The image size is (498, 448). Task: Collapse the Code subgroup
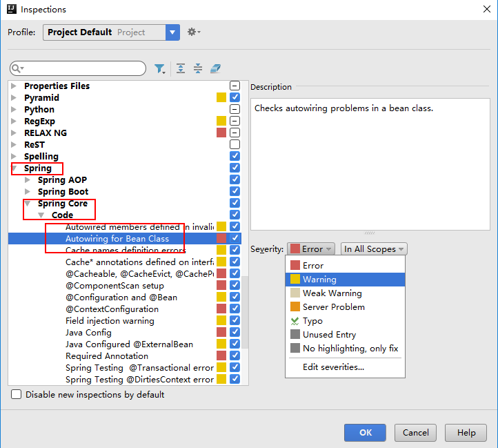41,215
